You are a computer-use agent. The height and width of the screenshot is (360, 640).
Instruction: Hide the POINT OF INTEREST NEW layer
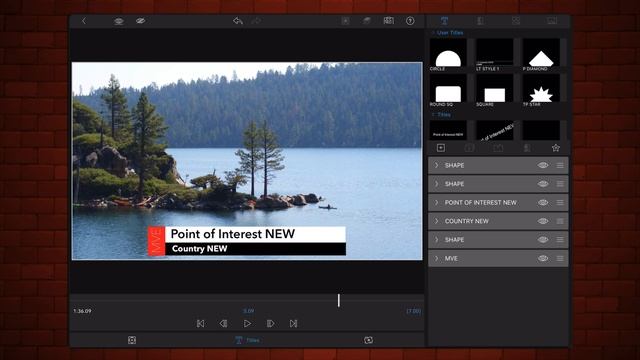pos(543,202)
